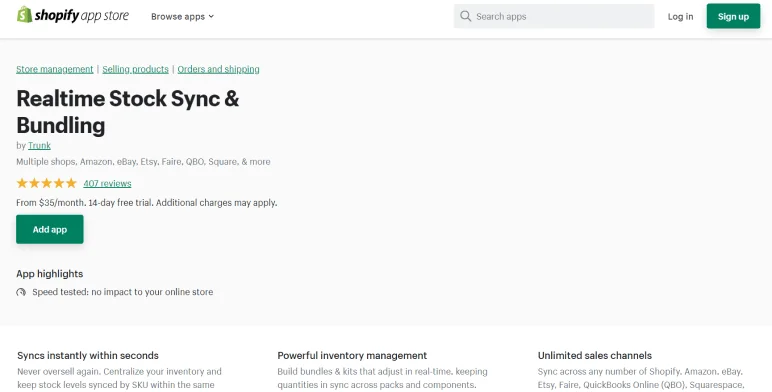Click the speed tested gauge icon
This screenshot has width=772, height=392.
[21, 292]
